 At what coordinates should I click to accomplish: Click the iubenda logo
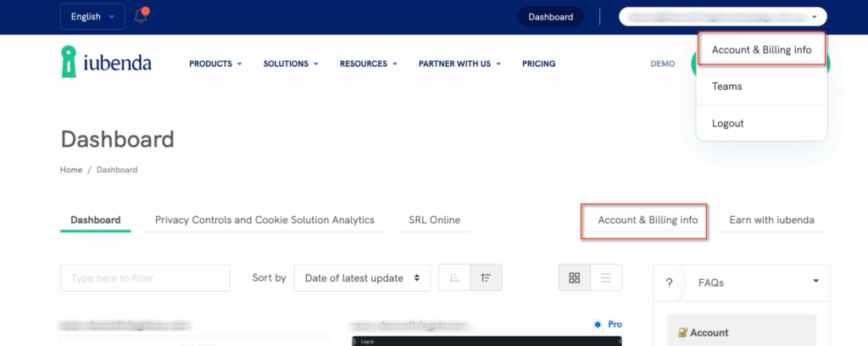pos(106,64)
